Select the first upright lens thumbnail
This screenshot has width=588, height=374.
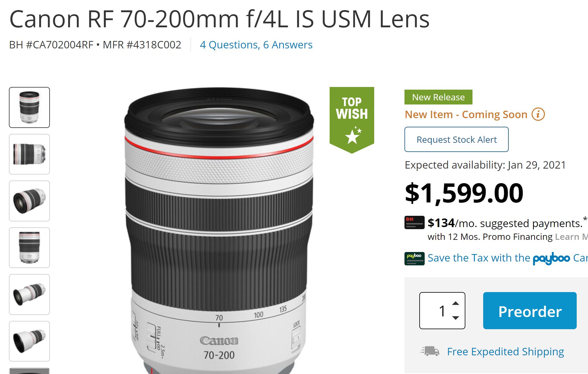click(29, 107)
